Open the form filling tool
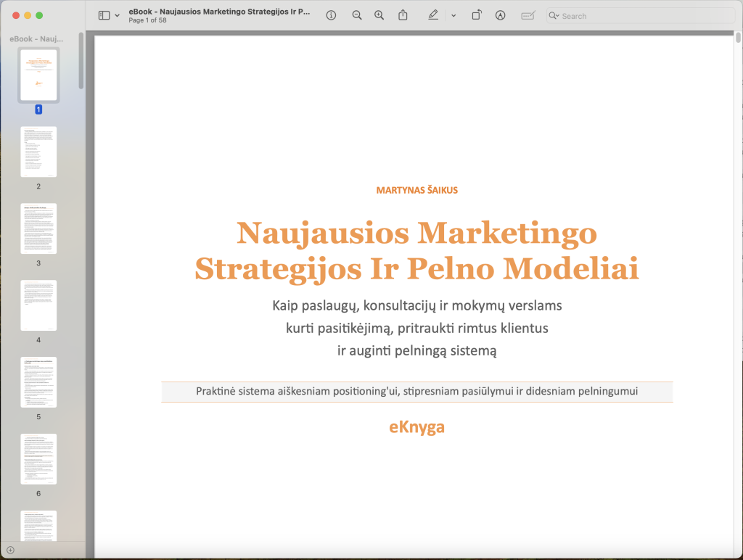Image resolution: width=743 pixels, height=560 pixels. (528, 16)
